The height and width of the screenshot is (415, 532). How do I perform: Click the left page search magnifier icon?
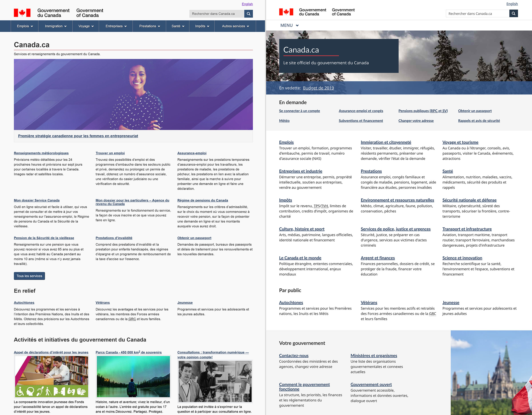248,14
